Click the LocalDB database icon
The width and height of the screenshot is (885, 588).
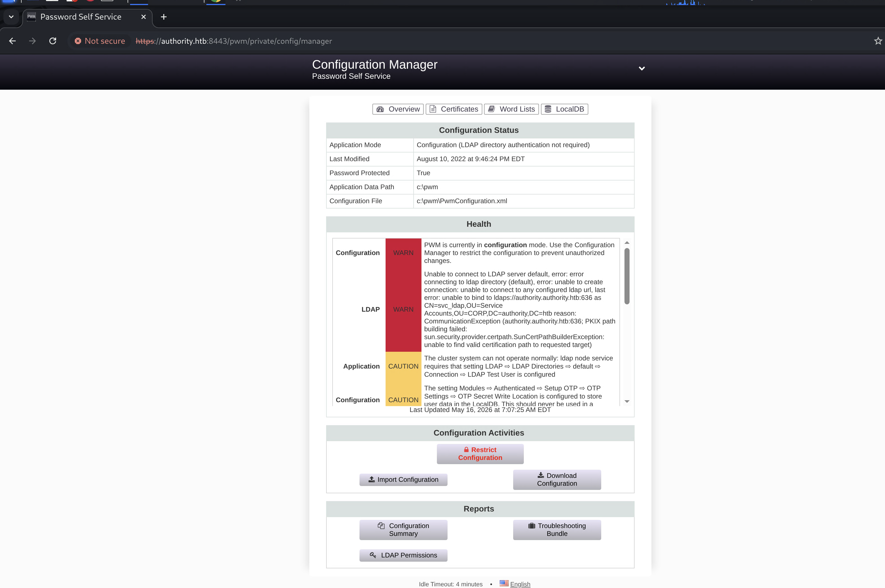pyautogui.click(x=548, y=109)
